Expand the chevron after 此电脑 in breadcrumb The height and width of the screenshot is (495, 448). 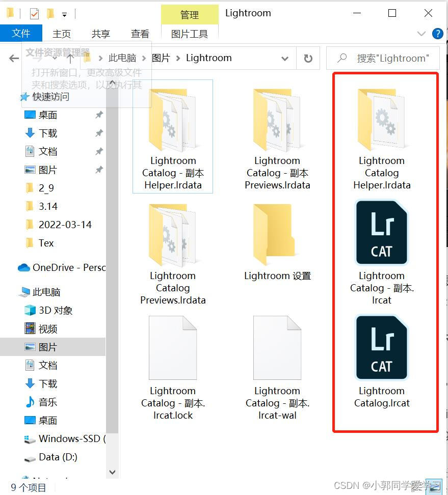coord(144,59)
